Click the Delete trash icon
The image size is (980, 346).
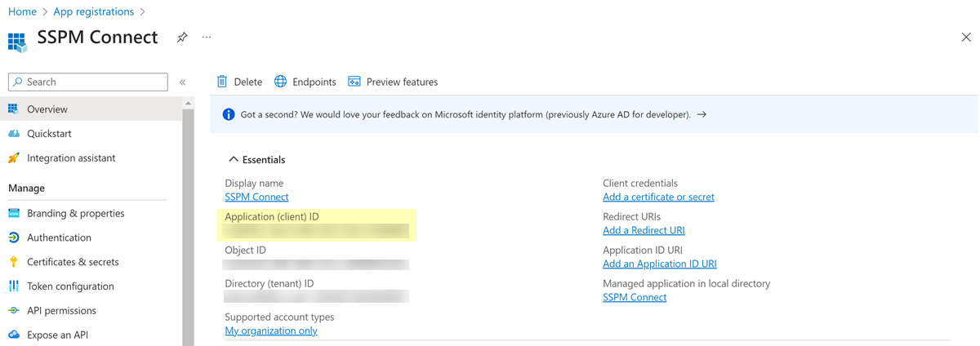click(222, 82)
